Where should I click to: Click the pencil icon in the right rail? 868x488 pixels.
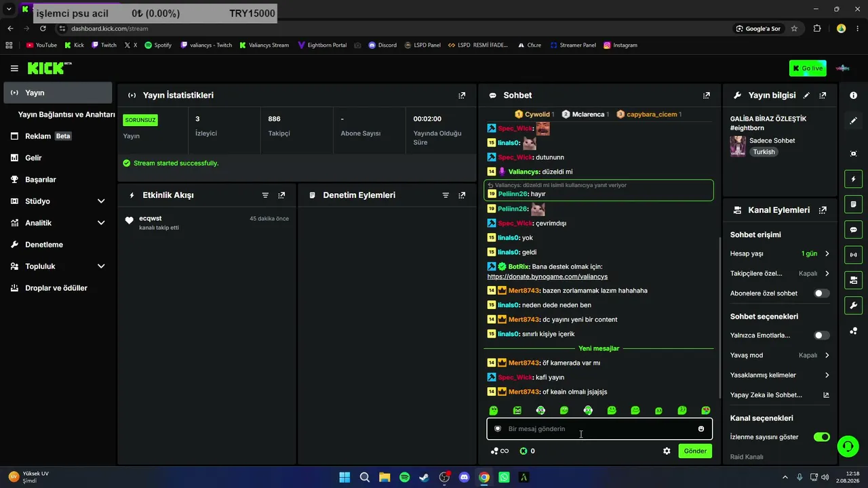(x=853, y=121)
